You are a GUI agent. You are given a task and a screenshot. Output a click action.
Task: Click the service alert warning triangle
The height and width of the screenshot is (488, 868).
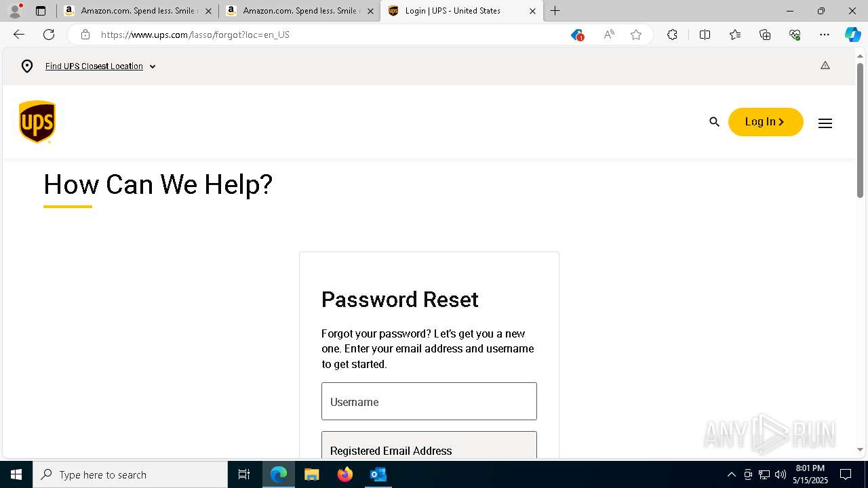[x=825, y=66]
